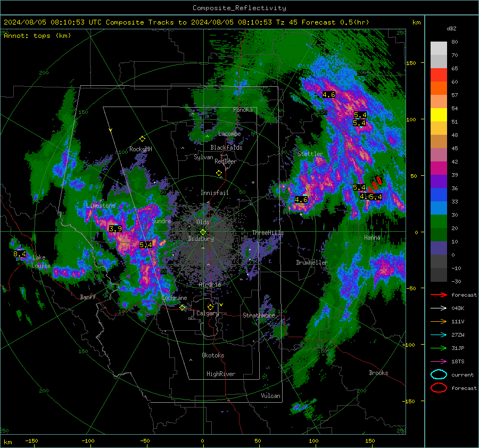Click the green 31JP arrow icon
Viewport: 479px width, 448px height.
tap(439, 348)
